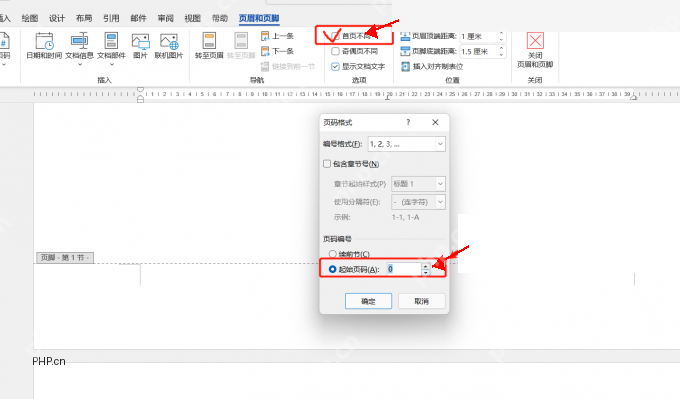Open Help (帮助) ribbon tab
This screenshot has height=399, width=680.
click(x=219, y=18)
